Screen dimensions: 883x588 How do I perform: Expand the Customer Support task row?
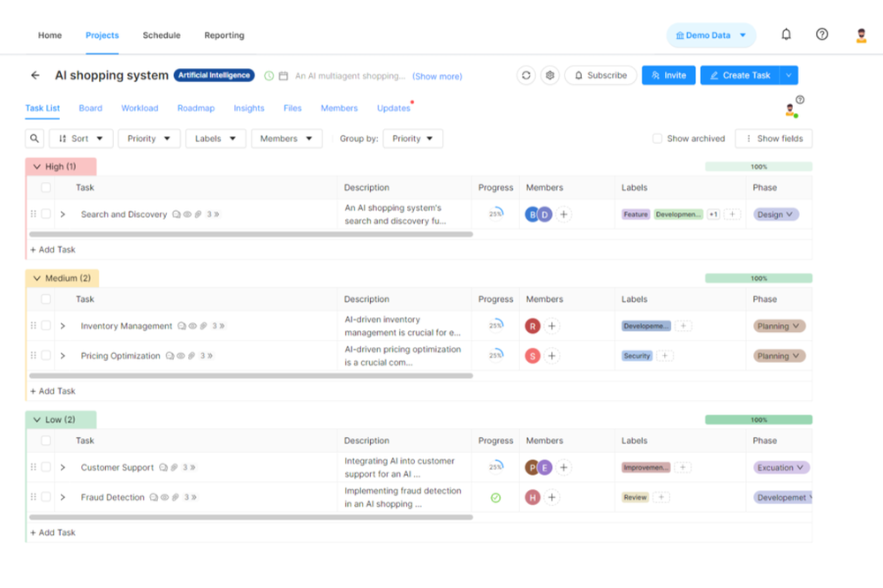pyautogui.click(x=63, y=468)
